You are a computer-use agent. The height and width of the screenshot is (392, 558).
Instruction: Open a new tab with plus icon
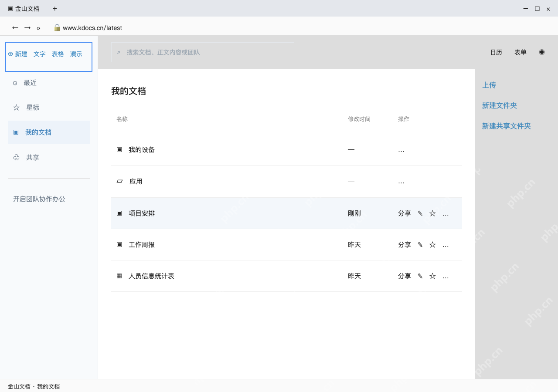pos(55,9)
